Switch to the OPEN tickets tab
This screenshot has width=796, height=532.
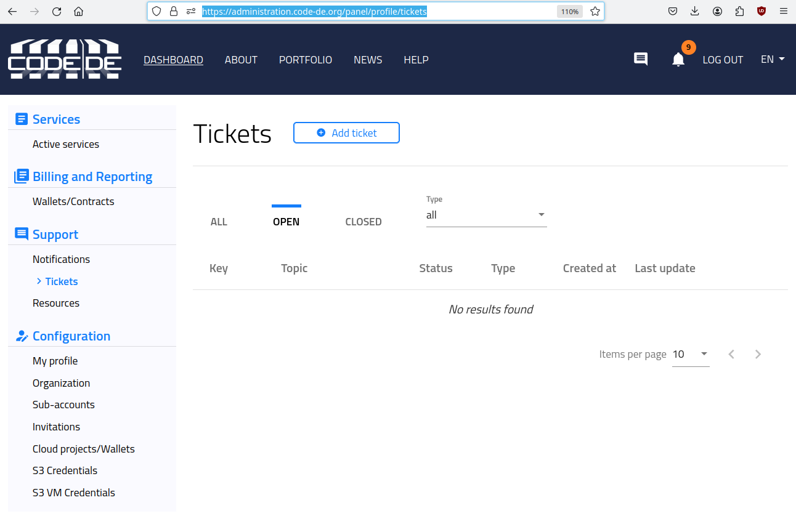[286, 222]
